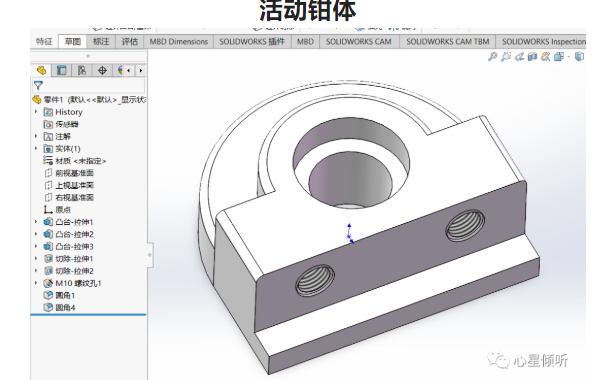Expand the 凸台-拉伸3 feature
595x380 pixels.
click(36, 246)
